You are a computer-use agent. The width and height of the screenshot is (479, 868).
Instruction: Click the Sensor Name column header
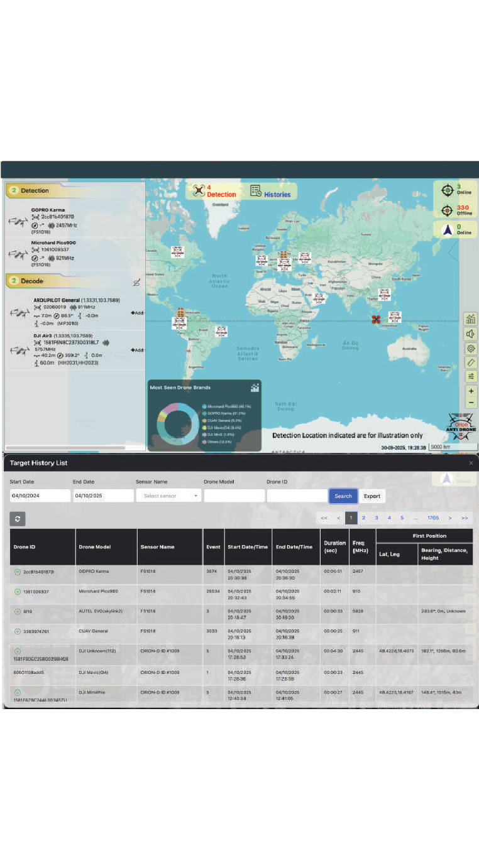click(x=170, y=547)
